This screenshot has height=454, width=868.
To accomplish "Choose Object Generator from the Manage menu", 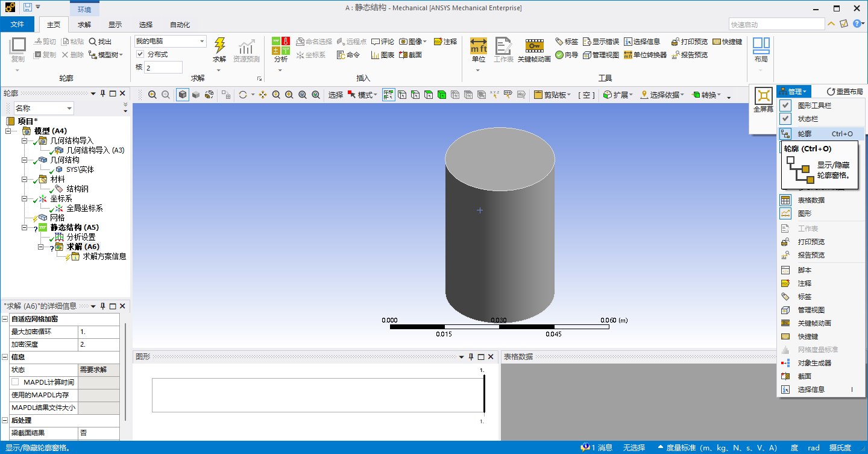I will (821, 363).
